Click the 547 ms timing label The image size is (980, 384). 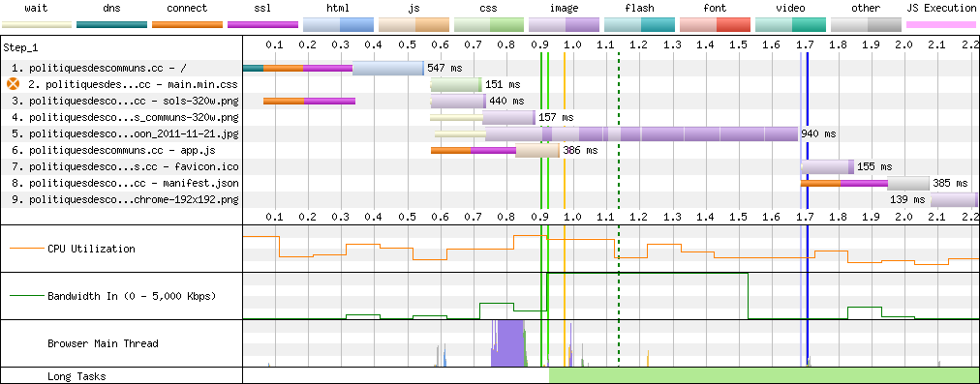tap(444, 68)
